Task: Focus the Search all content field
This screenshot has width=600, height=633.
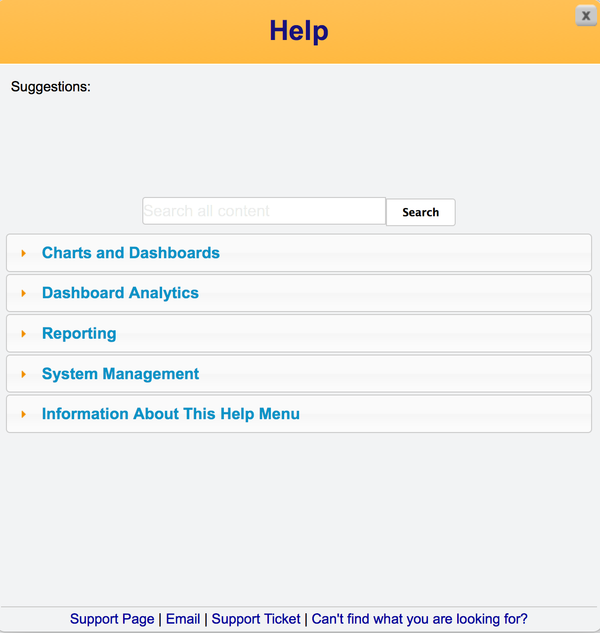Action: click(x=264, y=211)
